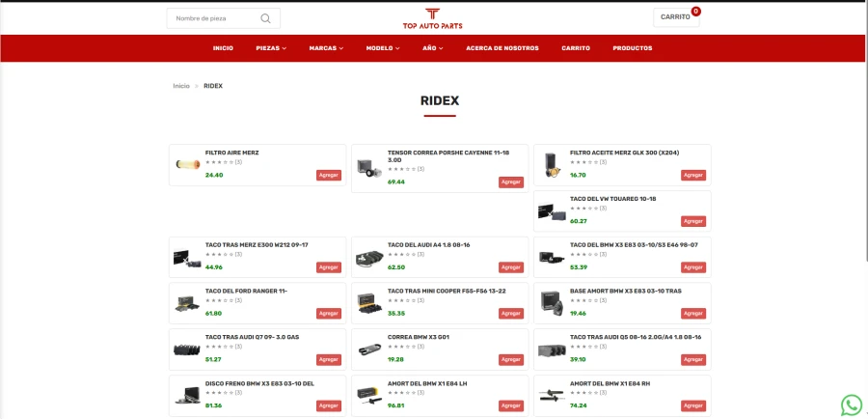Select the 24.40 price text

(214, 175)
